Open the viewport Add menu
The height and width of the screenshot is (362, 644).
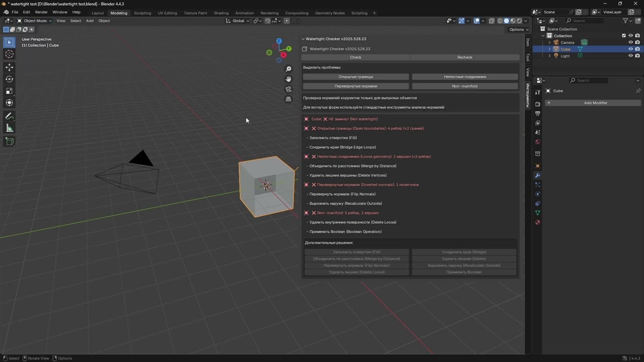coord(90,21)
